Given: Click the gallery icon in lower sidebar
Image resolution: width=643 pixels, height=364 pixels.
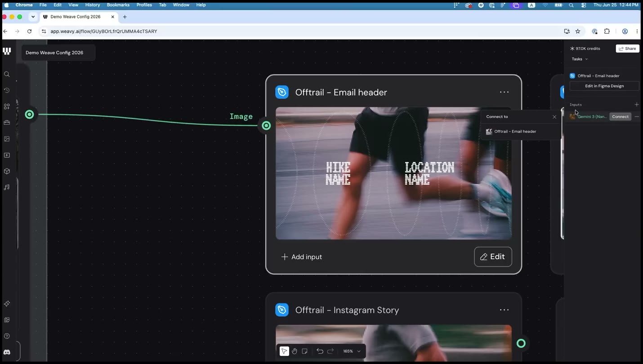Looking at the screenshot, I should [x=7, y=320].
